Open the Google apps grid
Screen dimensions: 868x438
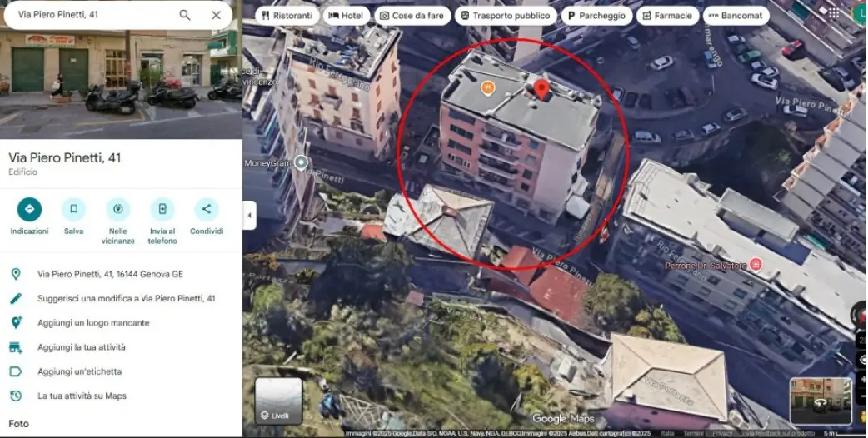coord(833,14)
